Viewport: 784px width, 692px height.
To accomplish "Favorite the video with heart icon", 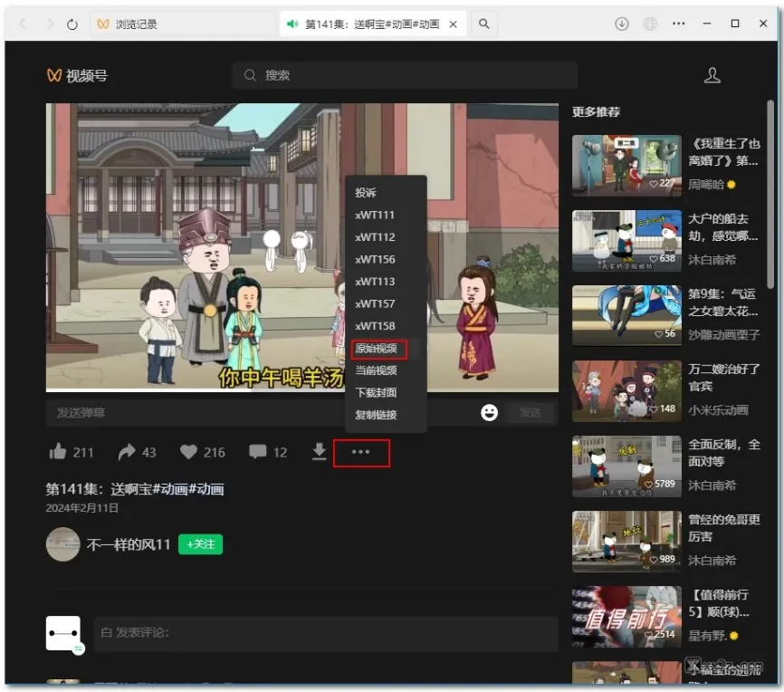I will click(188, 452).
